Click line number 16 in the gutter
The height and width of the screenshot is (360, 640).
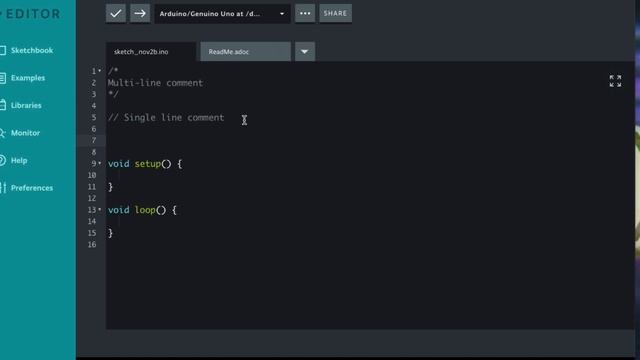(92, 244)
